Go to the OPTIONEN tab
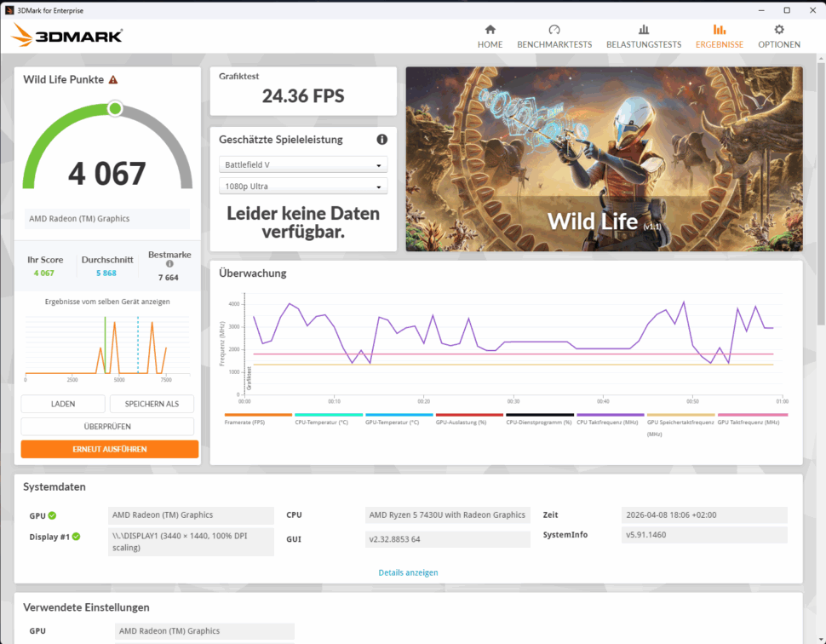 (x=779, y=37)
